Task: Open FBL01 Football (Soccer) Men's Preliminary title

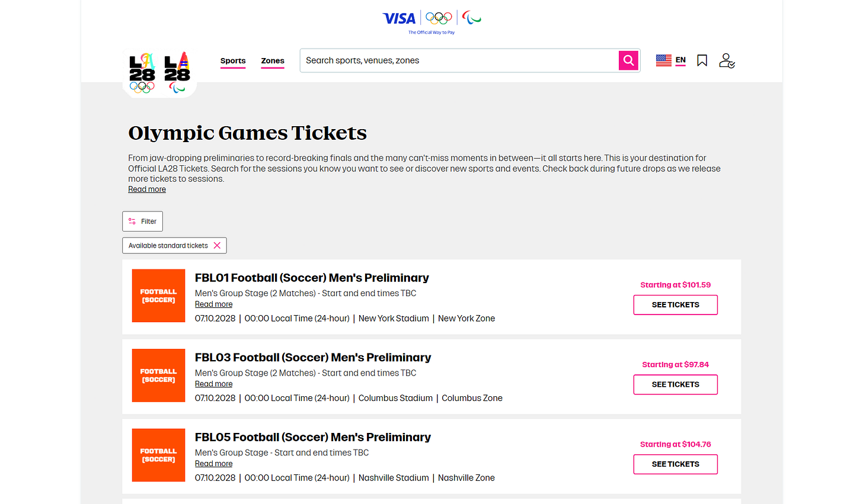Action: click(x=312, y=278)
